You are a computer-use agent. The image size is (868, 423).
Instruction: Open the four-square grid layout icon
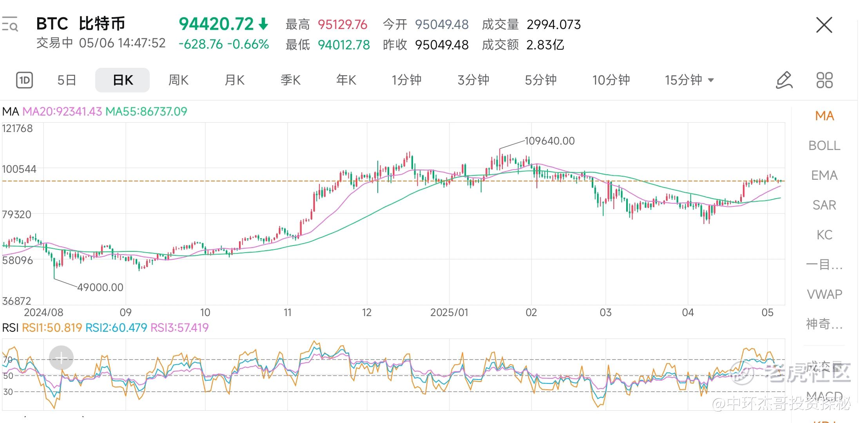(x=824, y=80)
